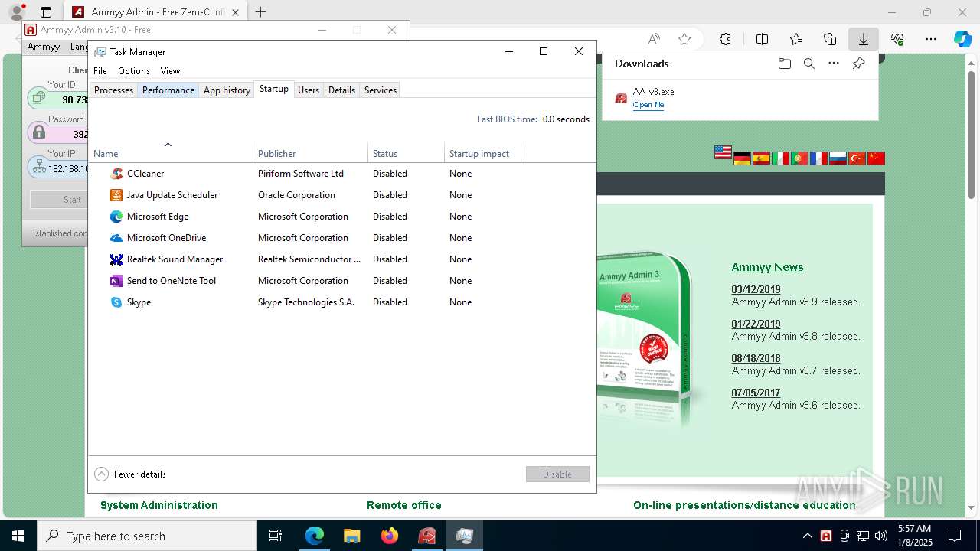Image resolution: width=980 pixels, height=551 pixels.
Task: Open notification center in system tray
Action: tap(955, 536)
